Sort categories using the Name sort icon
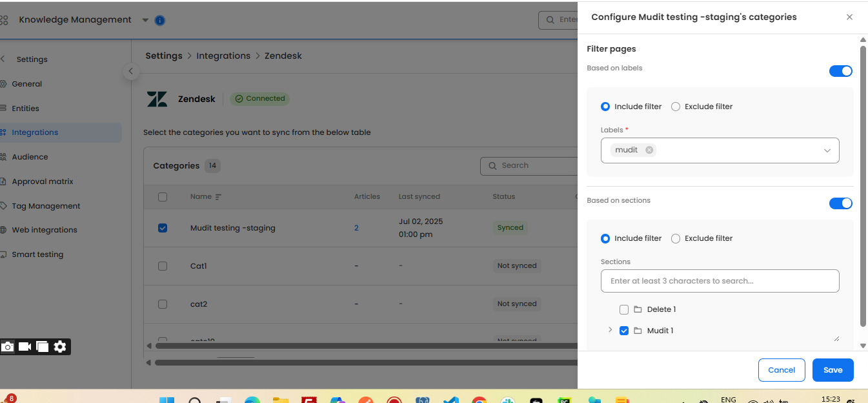868x403 pixels. 218,196
